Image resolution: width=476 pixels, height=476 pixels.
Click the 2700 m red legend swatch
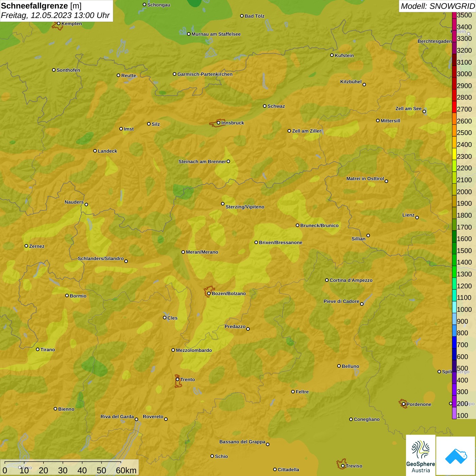coord(454,106)
